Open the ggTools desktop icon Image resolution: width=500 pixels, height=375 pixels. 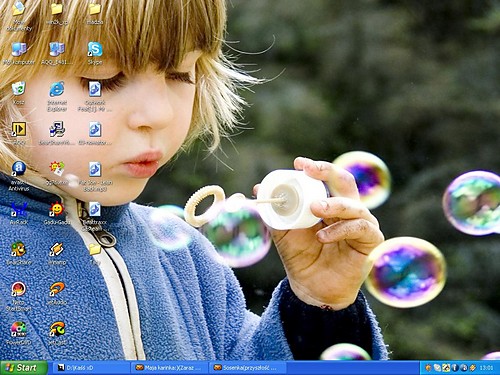click(57, 169)
